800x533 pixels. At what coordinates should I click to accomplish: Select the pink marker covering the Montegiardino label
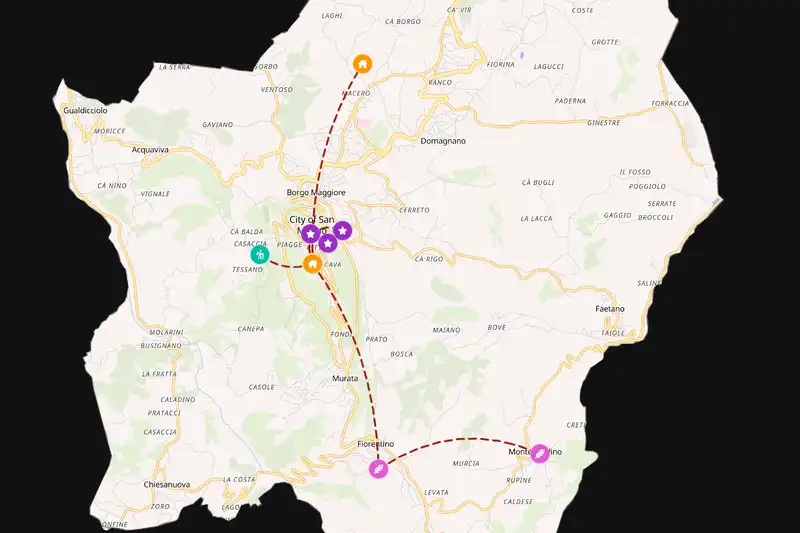click(x=540, y=453)
